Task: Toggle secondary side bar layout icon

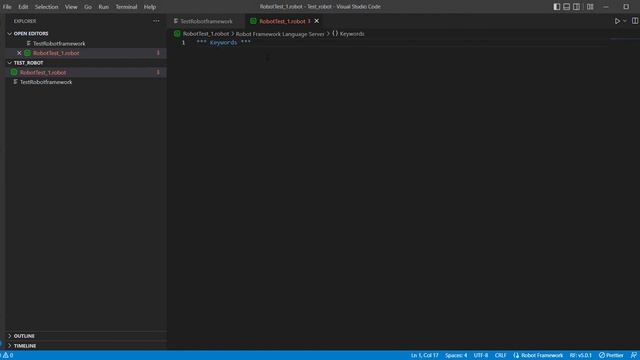Action: tap(576, 7)
